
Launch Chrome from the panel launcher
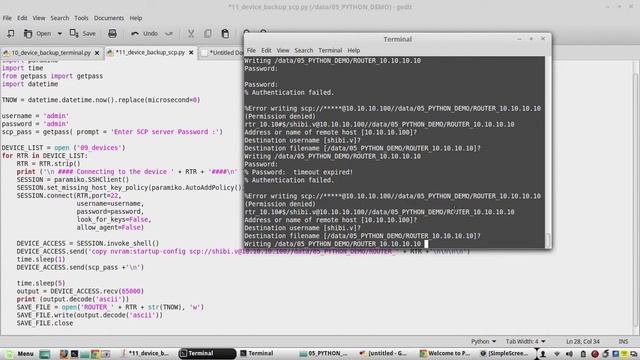click(95, 353)
